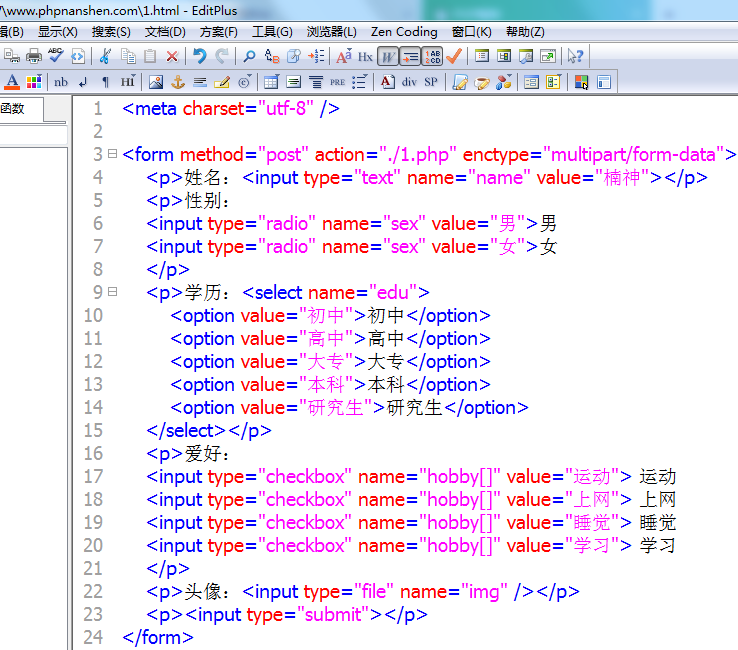The height and width of the screenshot is (650, 738).
Task: Click the div tag button
Action: pyautogui.click(x=409, y=82)
